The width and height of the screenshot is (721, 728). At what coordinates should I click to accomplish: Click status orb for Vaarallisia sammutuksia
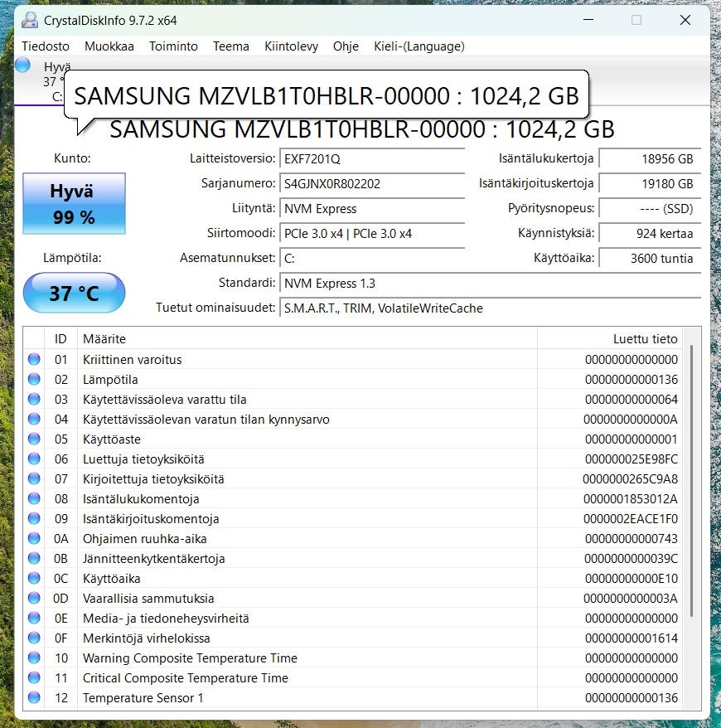34,598
